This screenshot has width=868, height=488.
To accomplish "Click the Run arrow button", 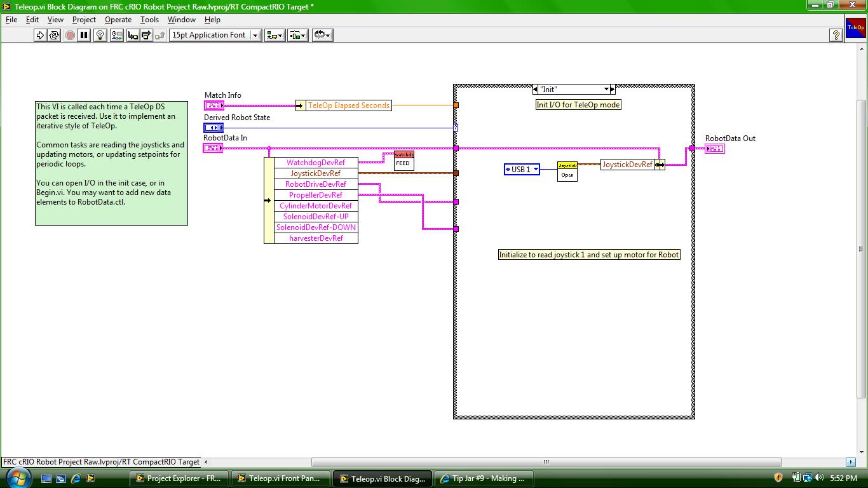I will (40, 36).
